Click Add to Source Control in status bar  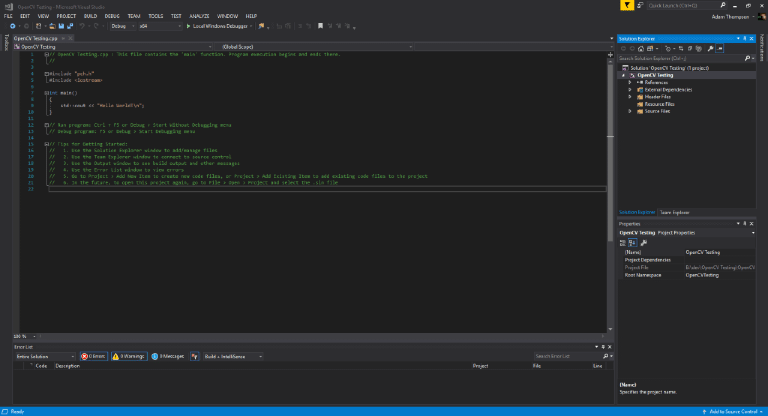click(733, 412)
